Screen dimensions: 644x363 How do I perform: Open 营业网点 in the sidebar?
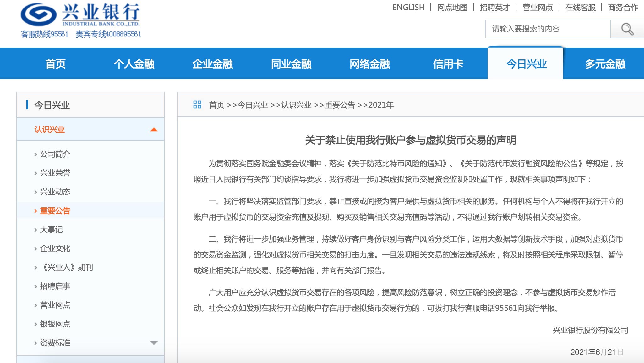coord(55,305)
